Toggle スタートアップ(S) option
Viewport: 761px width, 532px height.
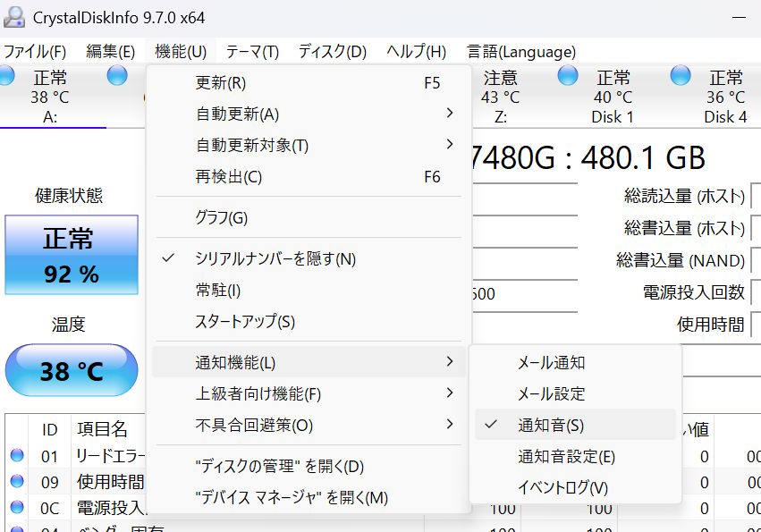click(309, 321)
